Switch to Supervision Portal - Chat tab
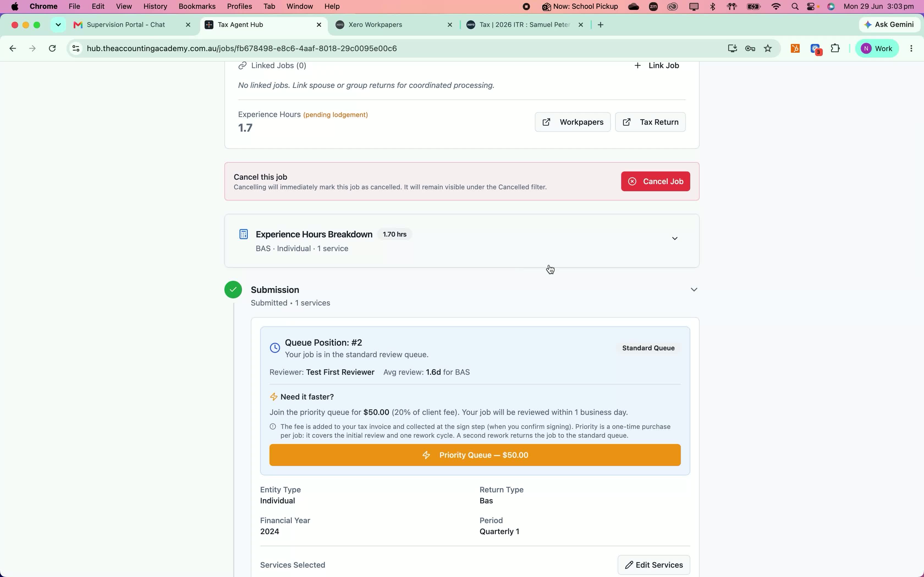This screenshot has width=924, height=577. coord(132,25)
